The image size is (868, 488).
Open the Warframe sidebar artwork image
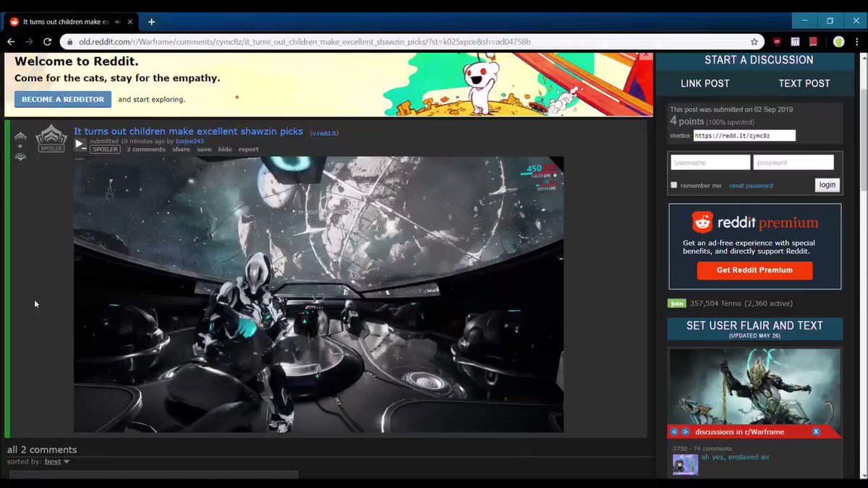click(754, 387)
